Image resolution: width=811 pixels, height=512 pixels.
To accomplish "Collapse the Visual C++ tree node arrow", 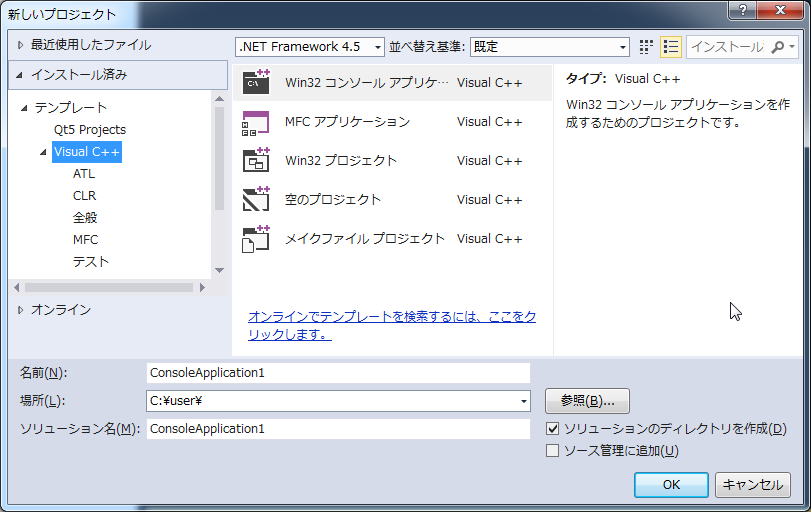I will 43,152.
